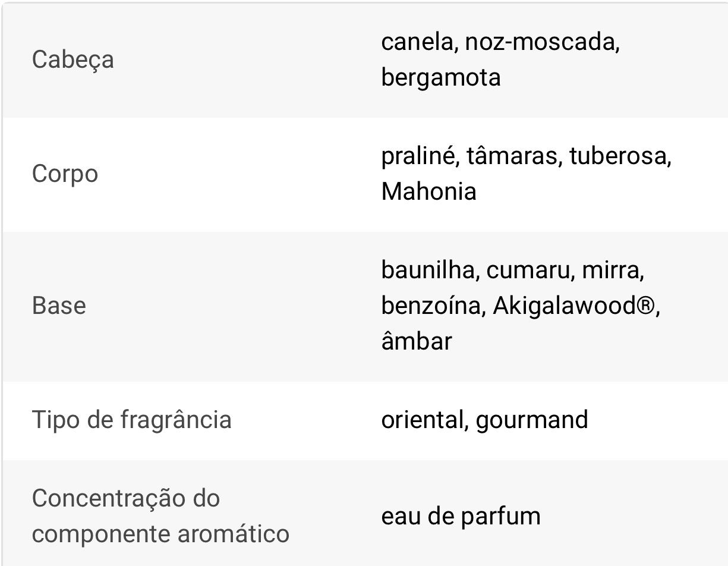
Task: Tap the praliné note
Action: click(x=418, y=156)
